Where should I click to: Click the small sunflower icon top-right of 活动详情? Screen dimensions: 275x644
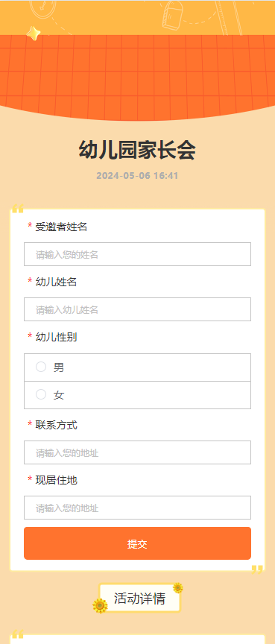[x=177, y=588]
